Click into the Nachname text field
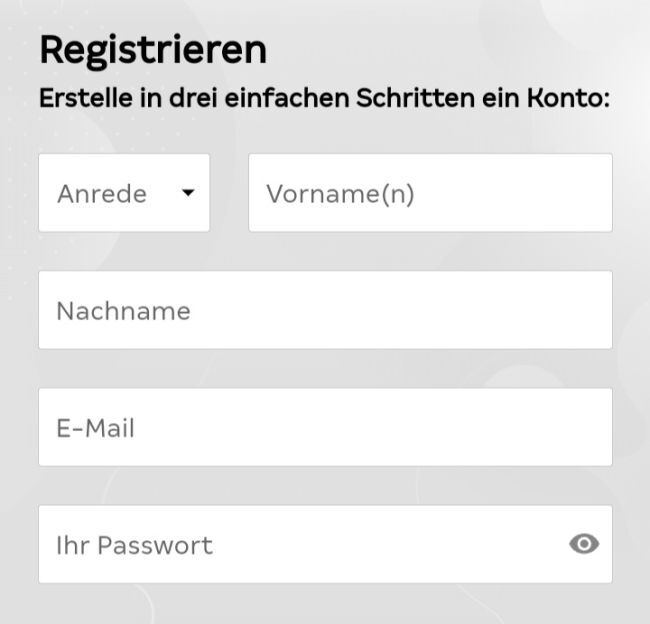The image size is (650, 624). [x=325, y=310]
